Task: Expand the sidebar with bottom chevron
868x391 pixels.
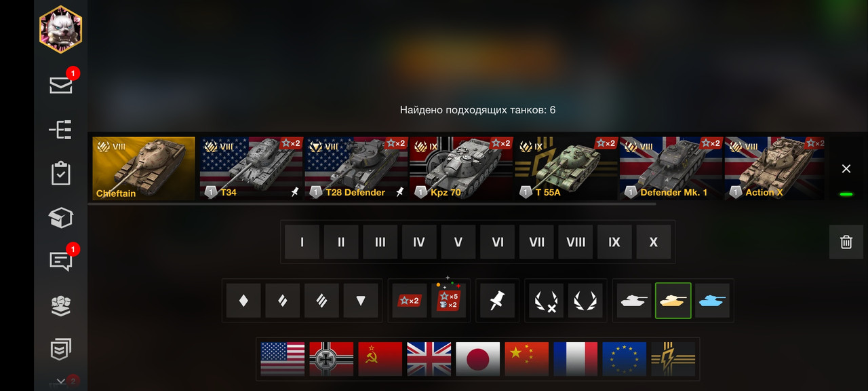Action: [61, 381]
